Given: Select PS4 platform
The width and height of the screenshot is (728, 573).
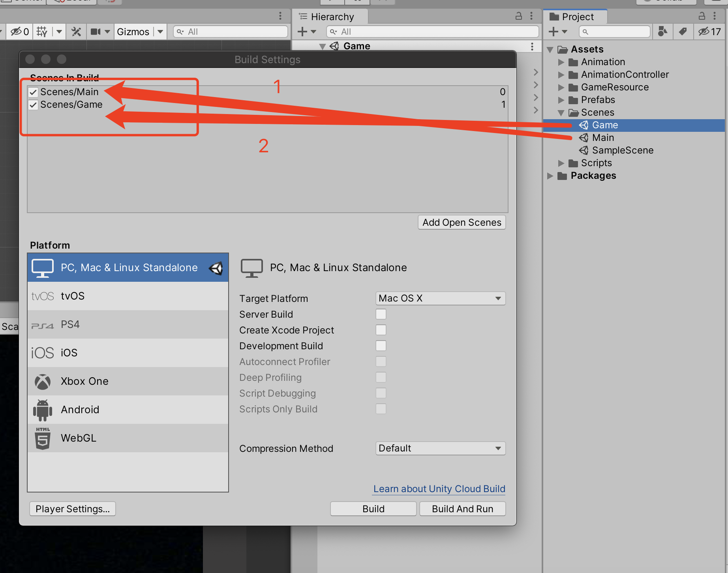Looking at the screenshot, I should click(128, 324).
